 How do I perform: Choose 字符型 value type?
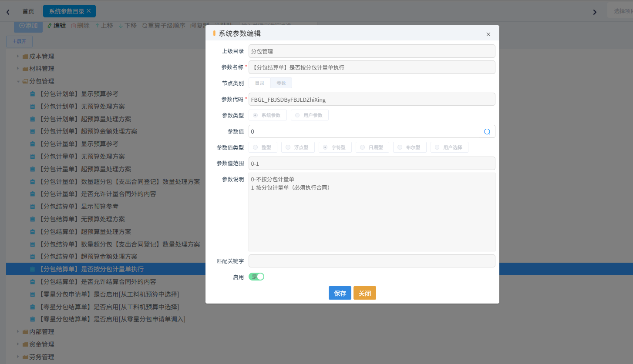coord(335,147)
